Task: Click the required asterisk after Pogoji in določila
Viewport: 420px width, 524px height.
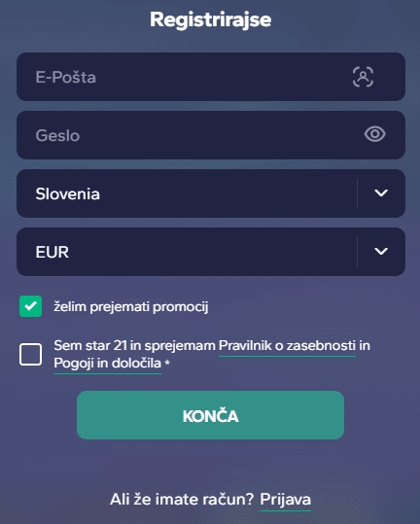Action: pyautogui.click(x=167, y=363)
